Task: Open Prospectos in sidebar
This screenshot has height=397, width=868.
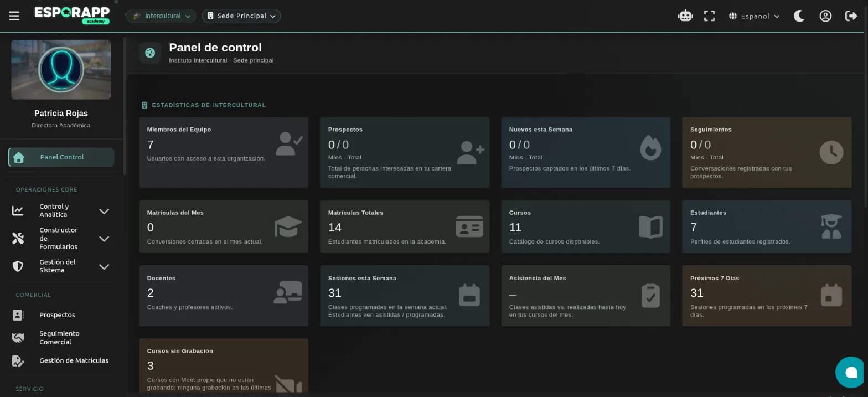Action: (x=57, y=315)
